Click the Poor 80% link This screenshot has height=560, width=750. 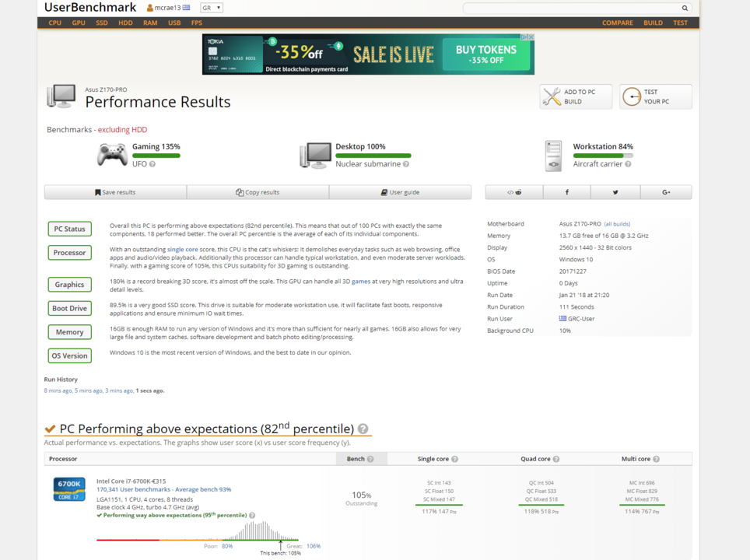click(x=227, y=546)
